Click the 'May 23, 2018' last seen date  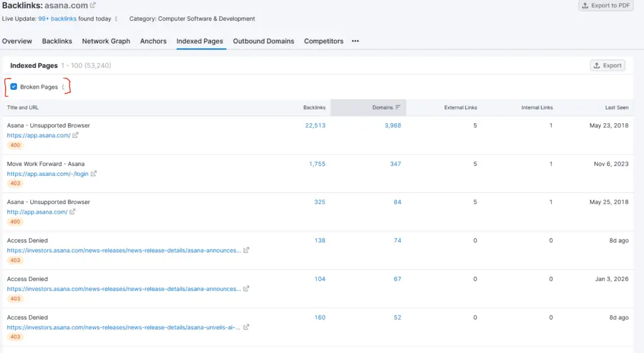pyautogui.click(x=609, y=126)
